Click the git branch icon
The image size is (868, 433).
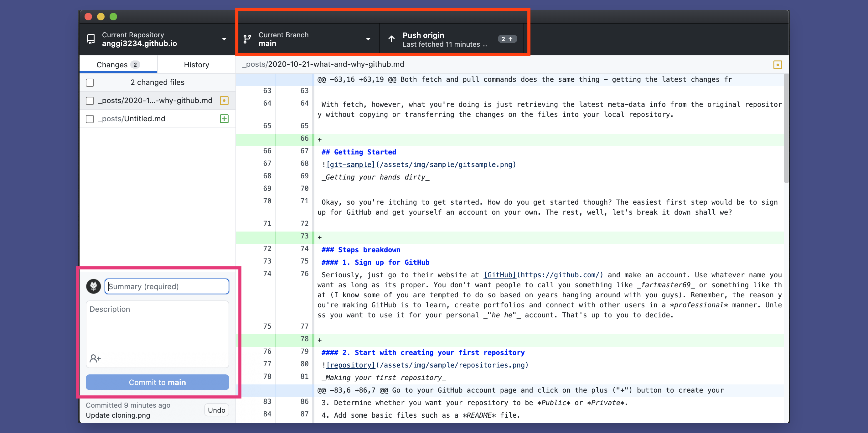click(x=247, y=39)
